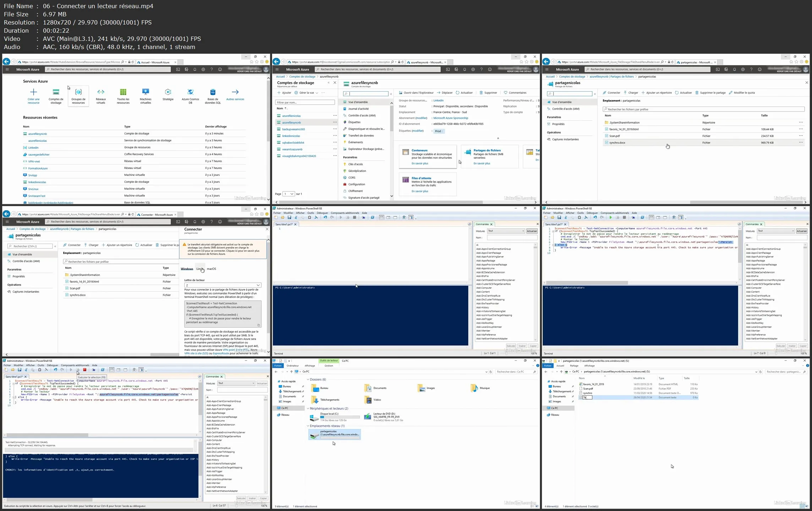Open Machines virtuelles service icon

pos(146,96)
